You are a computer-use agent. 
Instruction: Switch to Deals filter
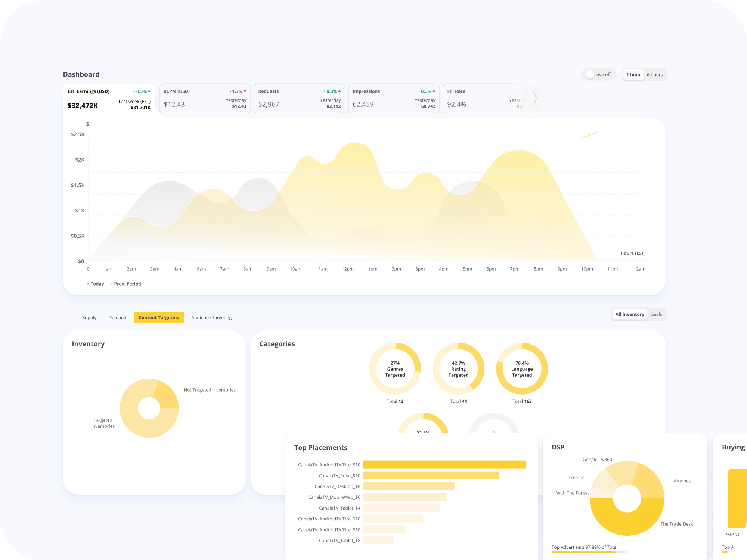click(x=656, y=314)
